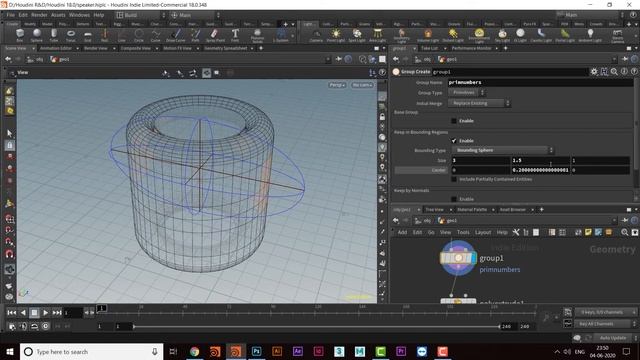Add a Spot Light from shelf
The width and height of the screenshot is (640, 360).
357,35
